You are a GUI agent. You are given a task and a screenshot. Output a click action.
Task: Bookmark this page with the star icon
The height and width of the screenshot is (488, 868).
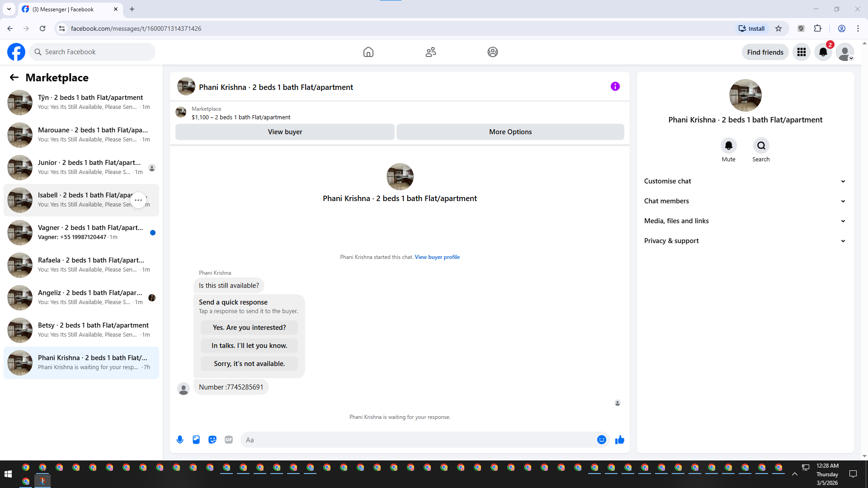point(778,28)
